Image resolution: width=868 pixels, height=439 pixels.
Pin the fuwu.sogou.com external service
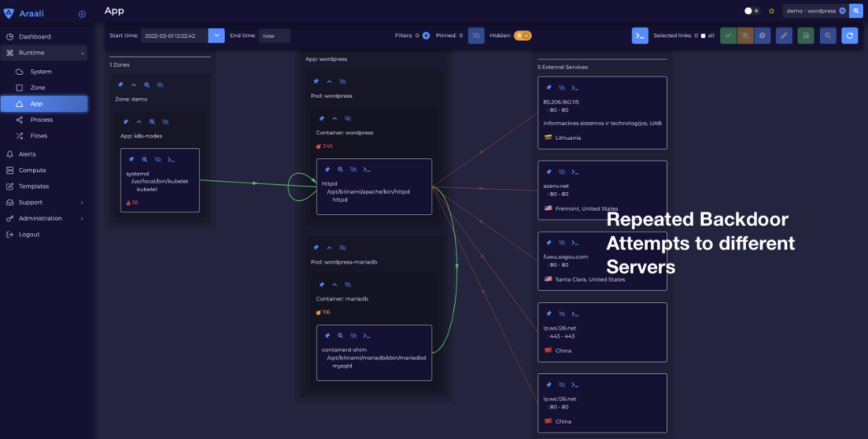549,243
